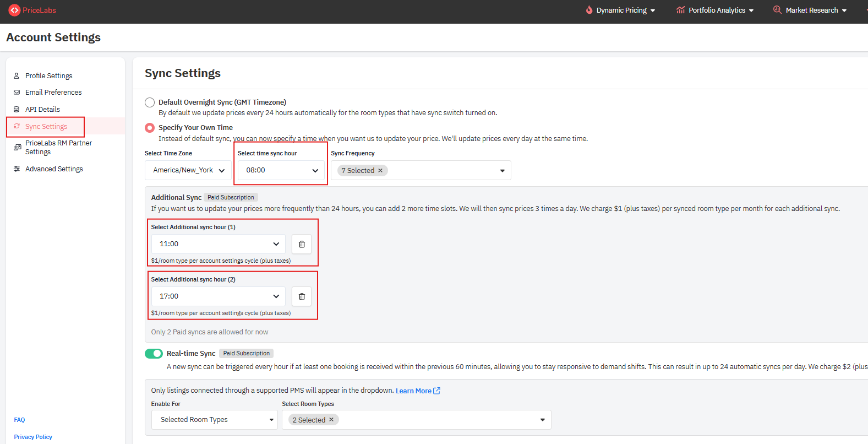Screen dimensions: 868x444
Task: Click the Dynamic Pricing flame icon
Action: pos(589,10)
